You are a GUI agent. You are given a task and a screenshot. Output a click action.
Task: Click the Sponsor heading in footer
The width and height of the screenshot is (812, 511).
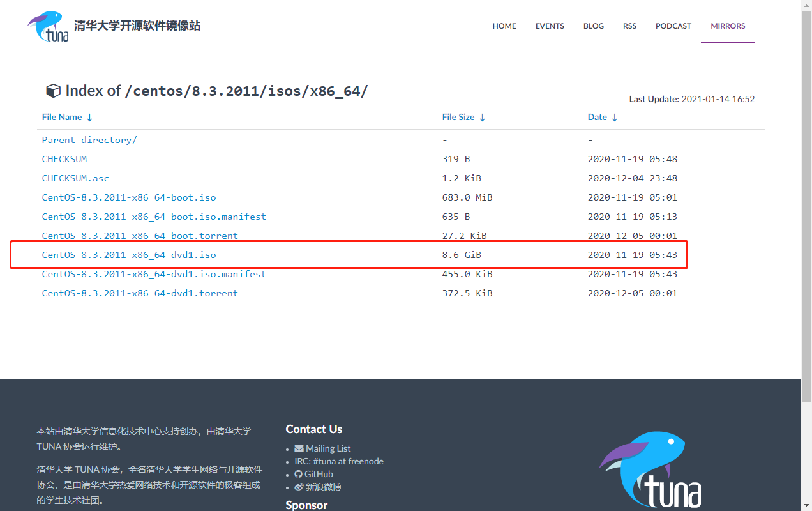306,505
